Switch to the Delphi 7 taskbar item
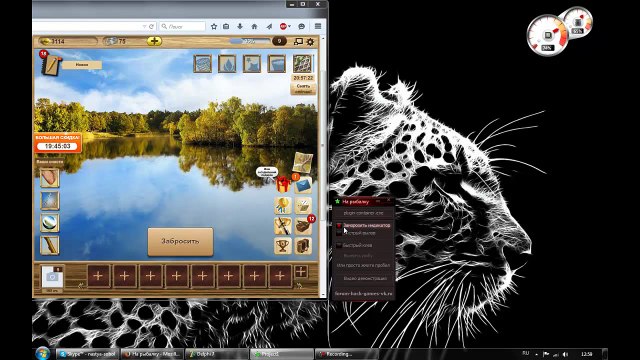 (216, 354)
